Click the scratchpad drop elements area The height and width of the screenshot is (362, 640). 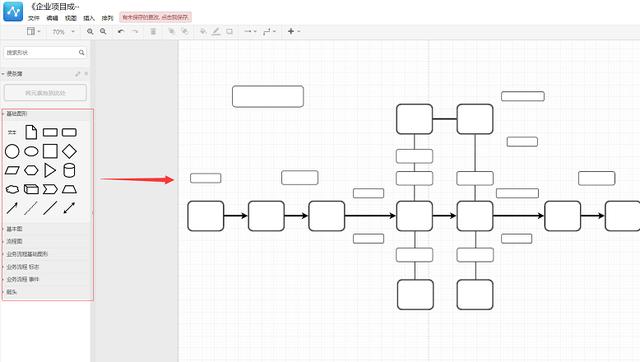[x=45, y=93]
